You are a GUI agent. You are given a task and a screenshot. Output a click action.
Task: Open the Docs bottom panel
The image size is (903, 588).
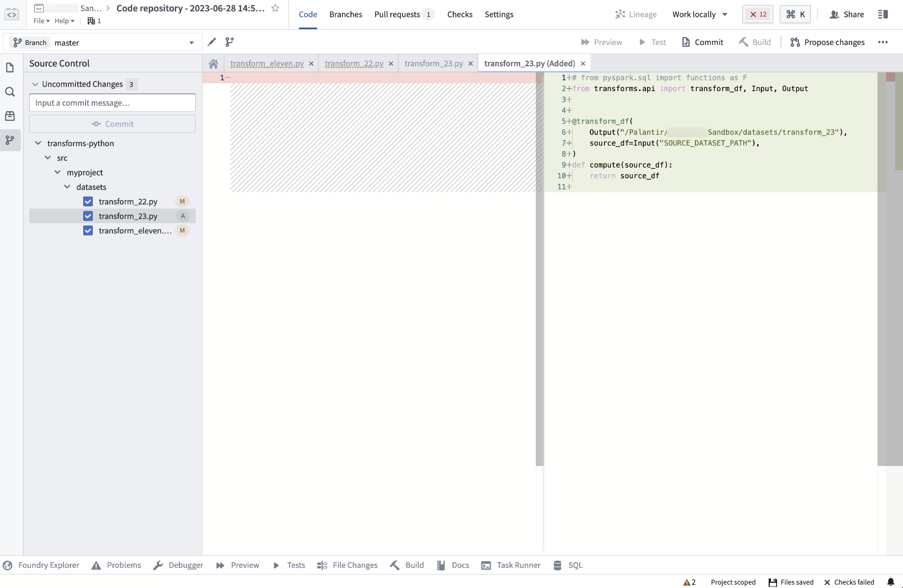pyautogui.click(x=453, y=566)
